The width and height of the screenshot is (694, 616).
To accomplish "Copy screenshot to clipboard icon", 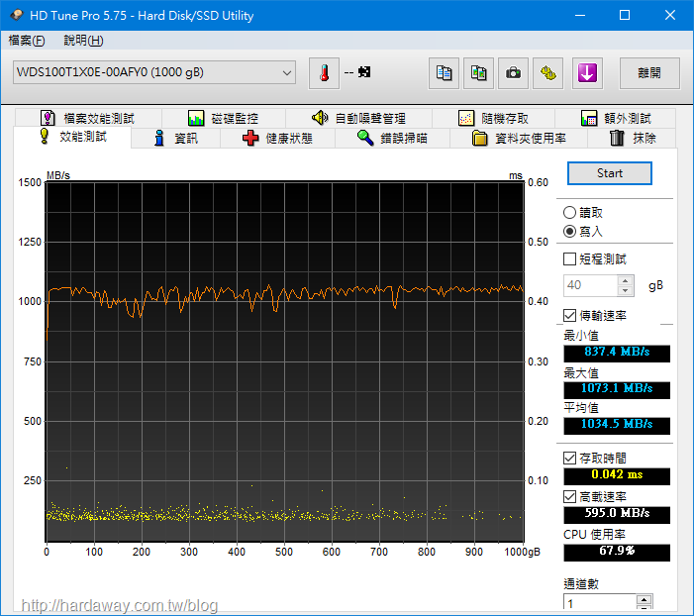I will coord(478,73).
